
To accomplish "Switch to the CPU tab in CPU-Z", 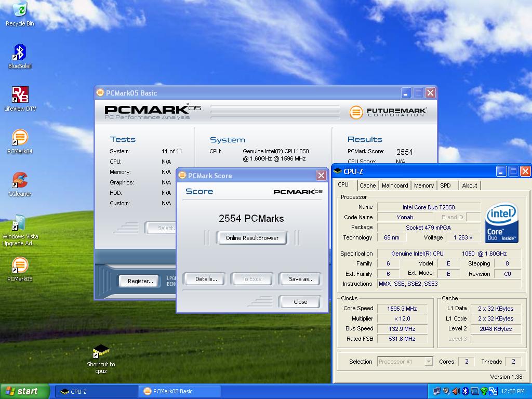I will 343,185.
